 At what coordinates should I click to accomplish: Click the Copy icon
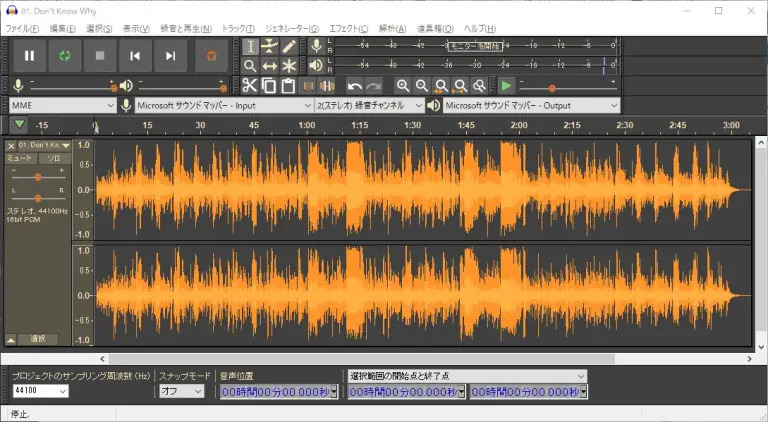[269, 86]
